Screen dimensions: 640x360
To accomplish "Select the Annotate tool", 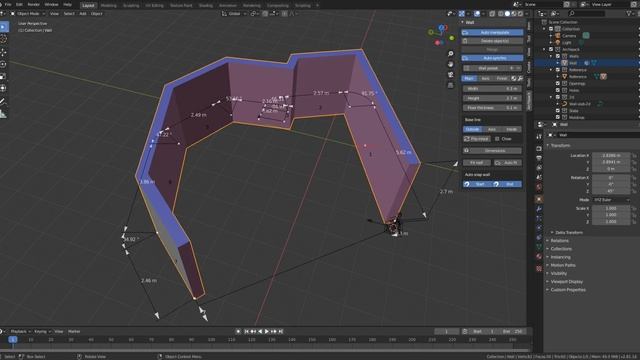I will point(3,101).
